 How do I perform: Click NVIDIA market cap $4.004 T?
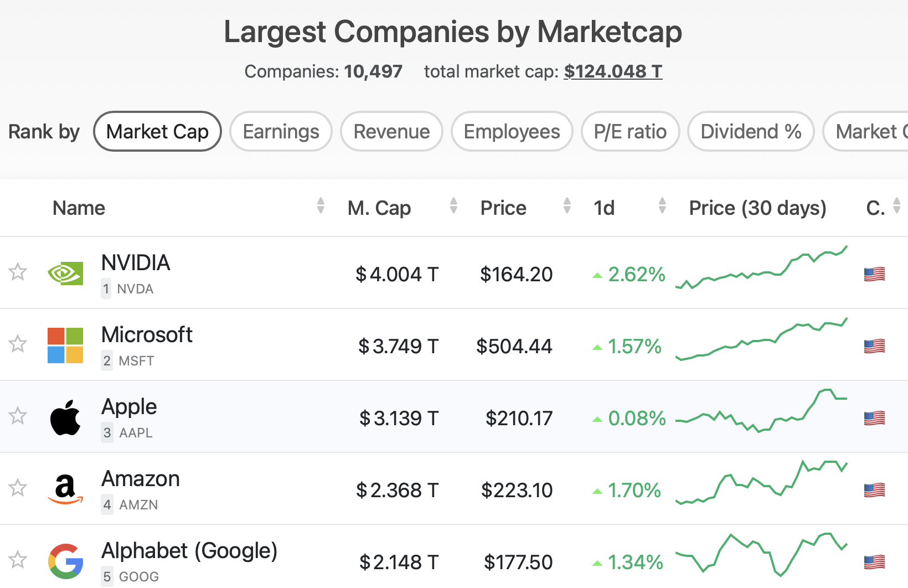pyautogui.click(x=397, y=274)
